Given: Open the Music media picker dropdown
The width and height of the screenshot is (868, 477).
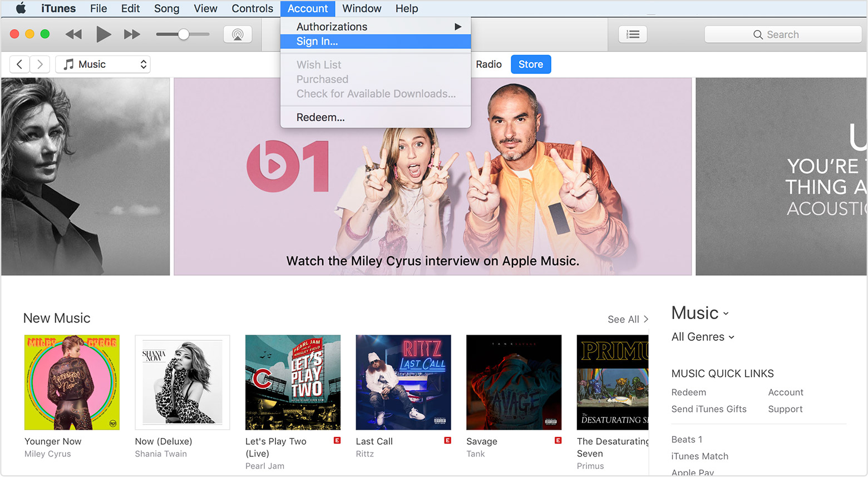Looking at the screenshot, I should tap(103, 64).
